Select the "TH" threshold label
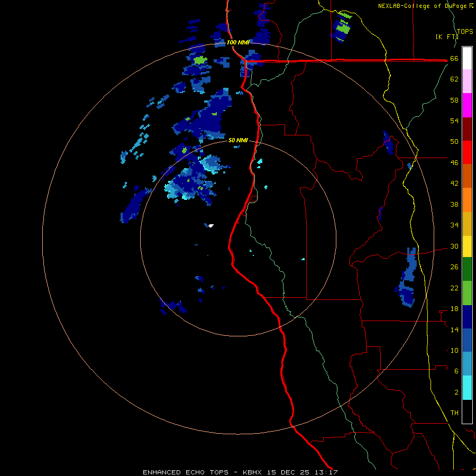The width and height of the screenshot is (476, 476). [x=454, y=413]
